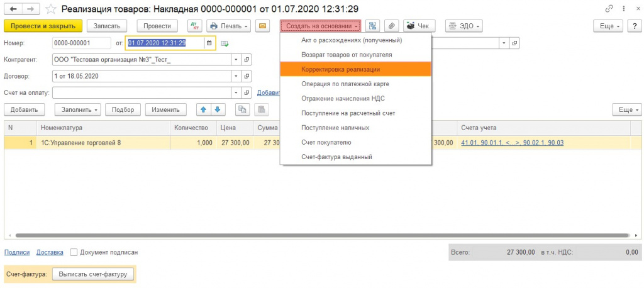Toggle Документ подписан checkbox
The height and width of the screenshot is (288, 644).
pyautogui.click(x=74, y=252)
